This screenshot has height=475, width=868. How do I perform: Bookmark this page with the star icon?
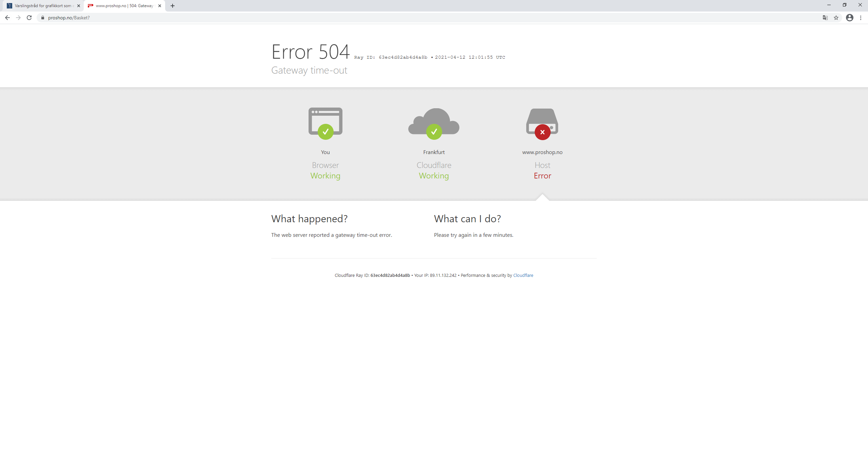[x=836, y=18]
